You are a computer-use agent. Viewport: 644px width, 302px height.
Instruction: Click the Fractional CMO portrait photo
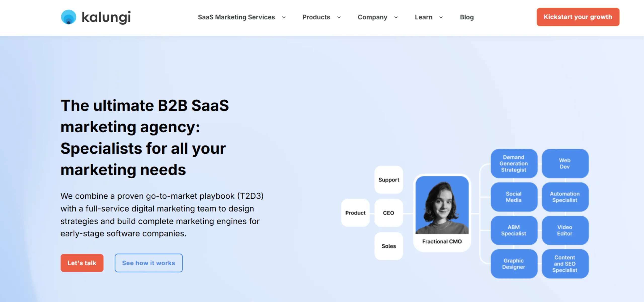[442, 205]
